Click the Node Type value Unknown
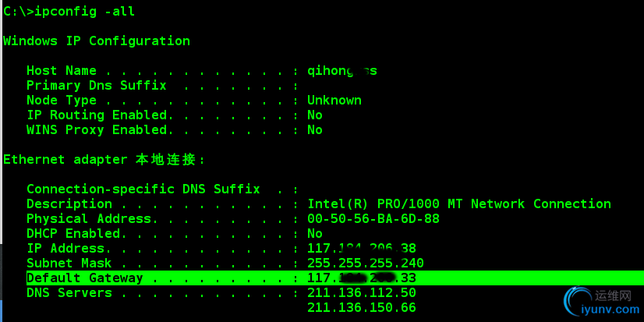 point(334,100)
